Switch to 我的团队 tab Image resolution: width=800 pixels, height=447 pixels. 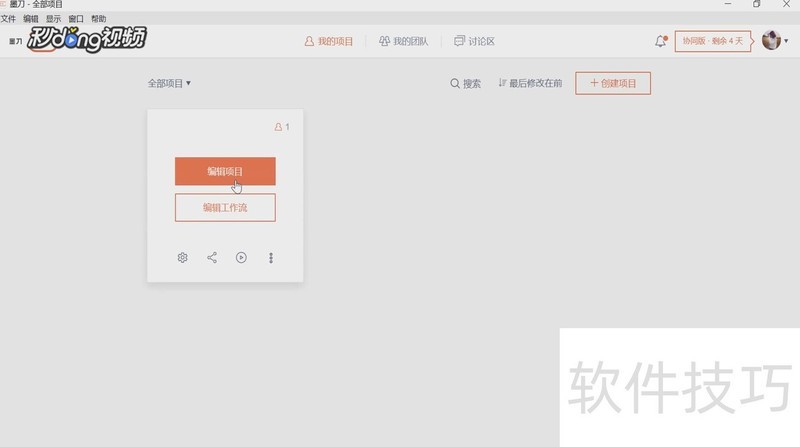pos(403,41)
